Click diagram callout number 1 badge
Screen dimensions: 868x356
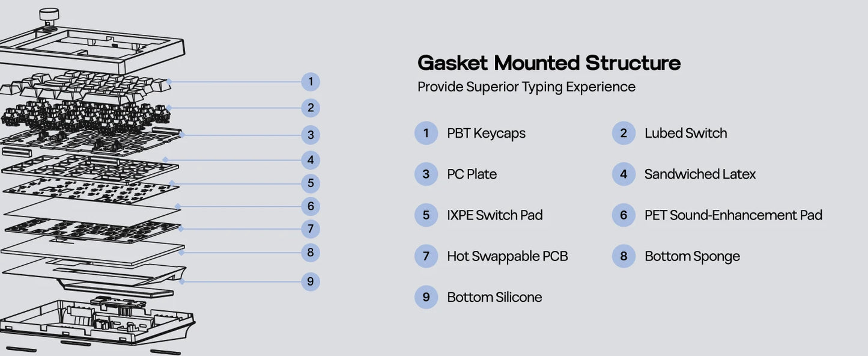[310, 82]
